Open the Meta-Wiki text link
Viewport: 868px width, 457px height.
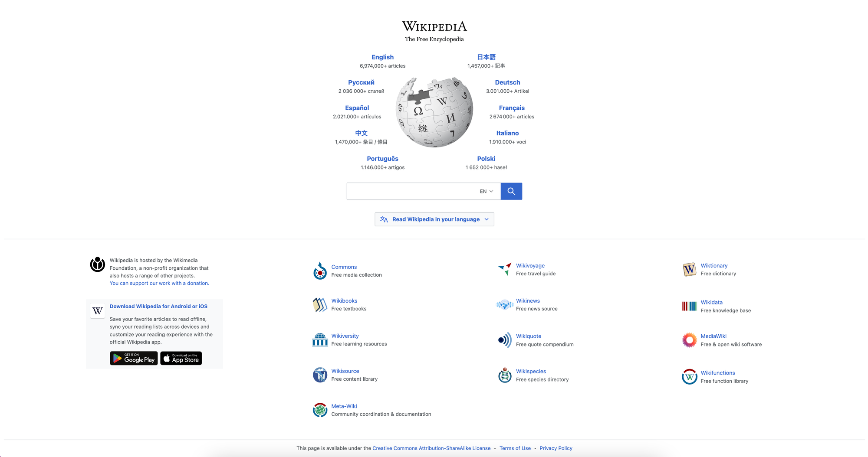pyautogui.click(x=344, y=406)
